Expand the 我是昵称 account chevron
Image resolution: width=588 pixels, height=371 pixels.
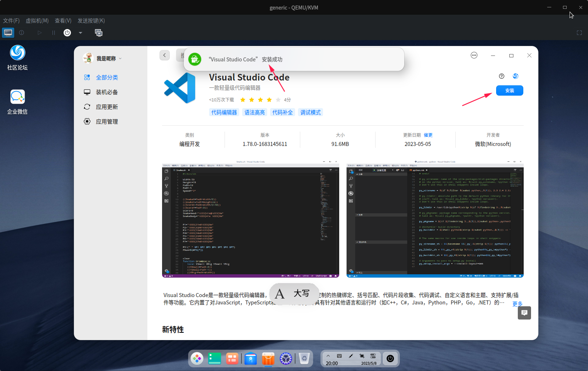pyautogui.click(x=120, y=58)
